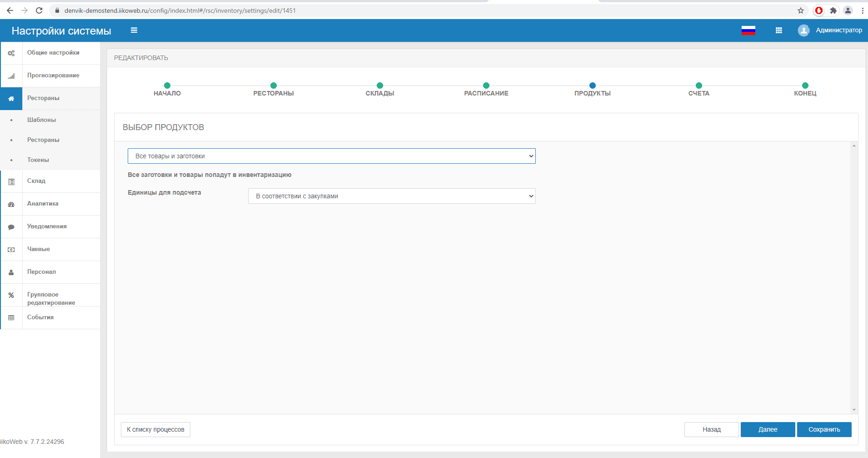Open the counting units dropdown
Screen dimensions: 868x458
click(391, 196)
